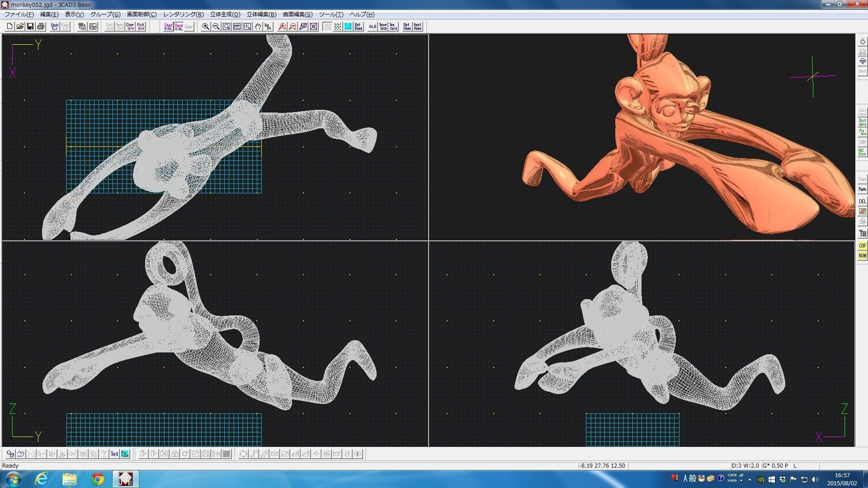The width and height of the screenshot is (868, 488).
Task: Select the pan hand tool
Action: (x=258, y=27)
